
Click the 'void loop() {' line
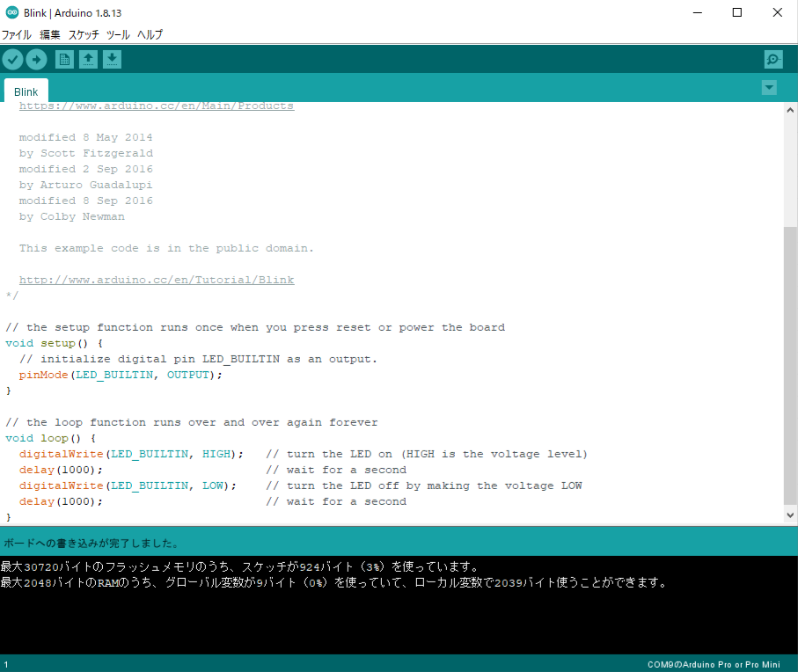click(51, 438)
